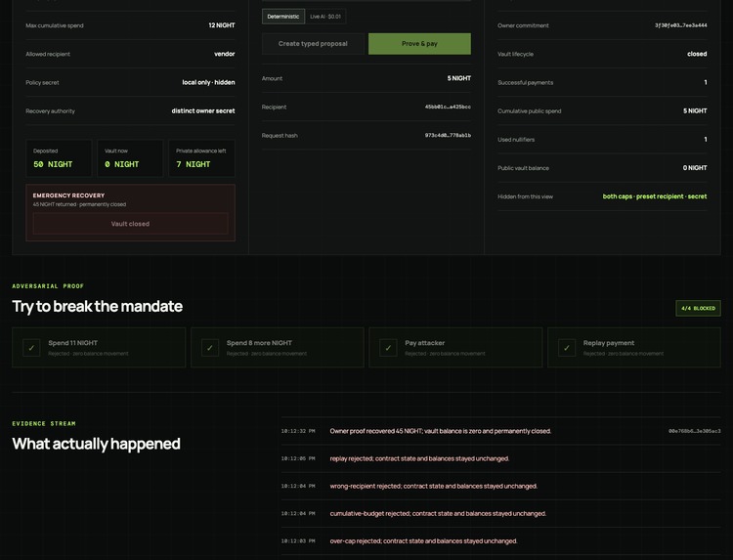The width and height of the screenshot is (733, 560).
Task: Select the Replay payment attack label
Action: point(609,343)
